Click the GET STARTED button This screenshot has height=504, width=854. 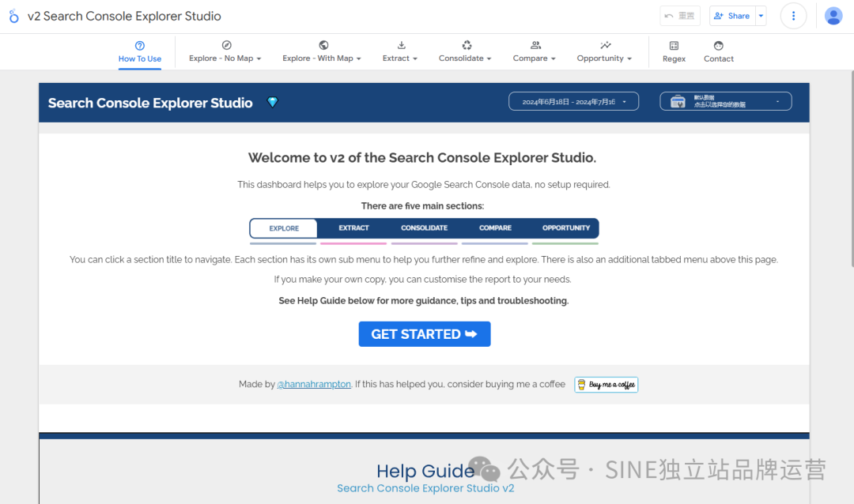point(425,334)
